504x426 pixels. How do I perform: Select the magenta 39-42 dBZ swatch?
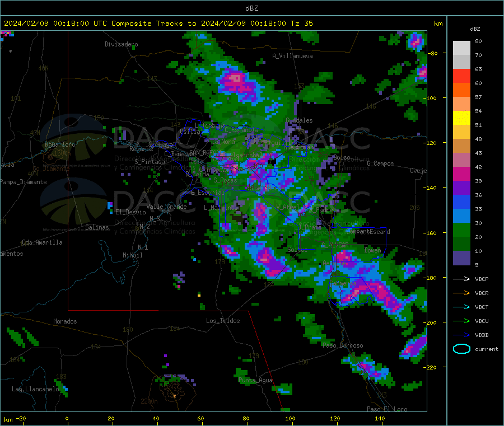461,174
